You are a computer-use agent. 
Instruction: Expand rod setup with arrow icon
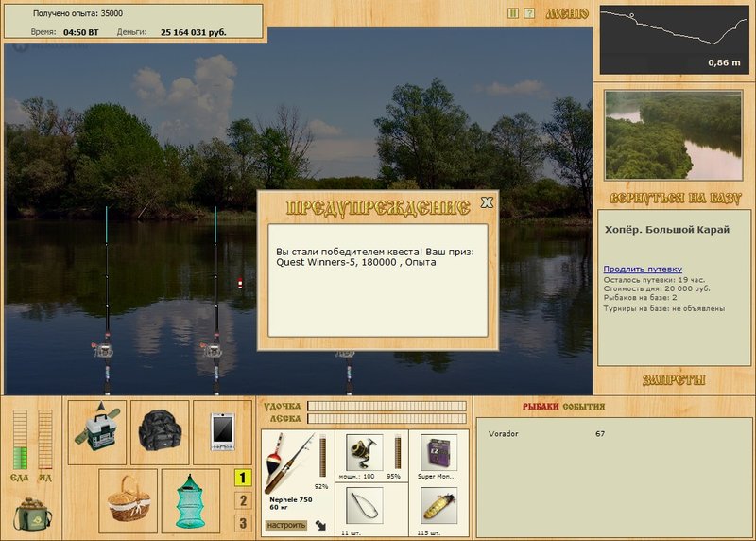pyautogui.click(x=320, y=525)
